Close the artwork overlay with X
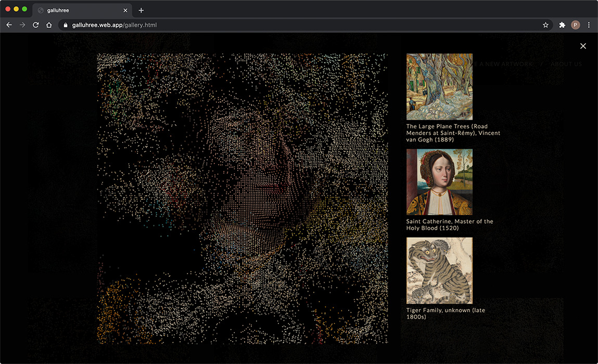 tap(583, 46)
